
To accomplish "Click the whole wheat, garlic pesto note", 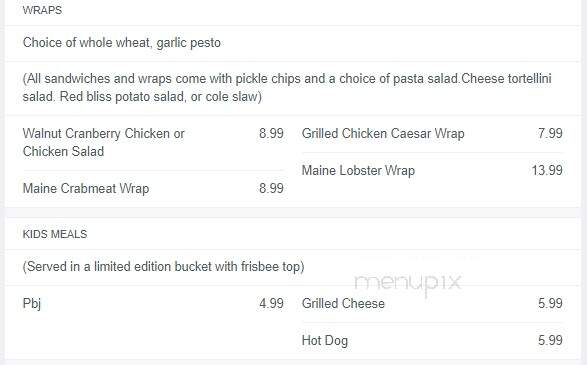I will point(122,43).
